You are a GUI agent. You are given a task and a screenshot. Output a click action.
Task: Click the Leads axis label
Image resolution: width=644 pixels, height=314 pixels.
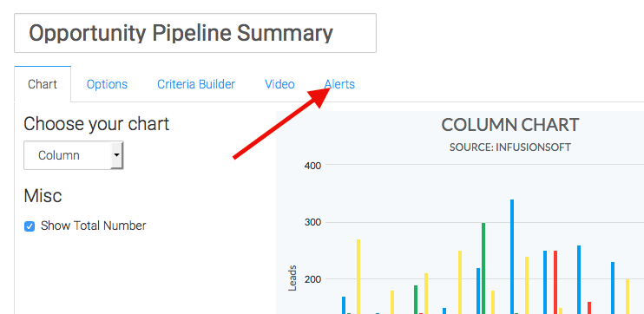[x=292, y=278]
